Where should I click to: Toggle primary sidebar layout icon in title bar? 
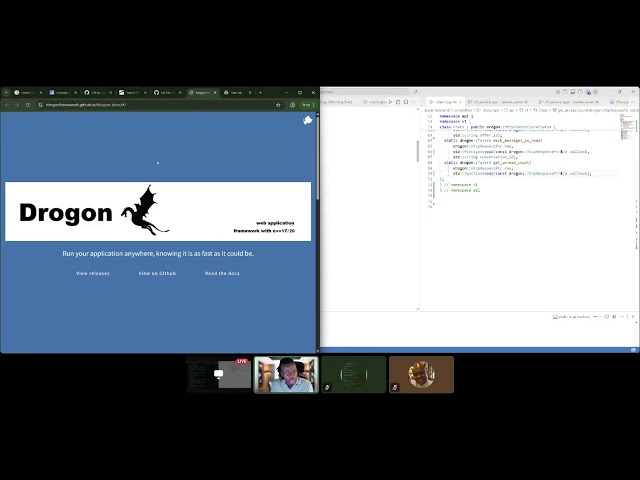pos(565,92)
